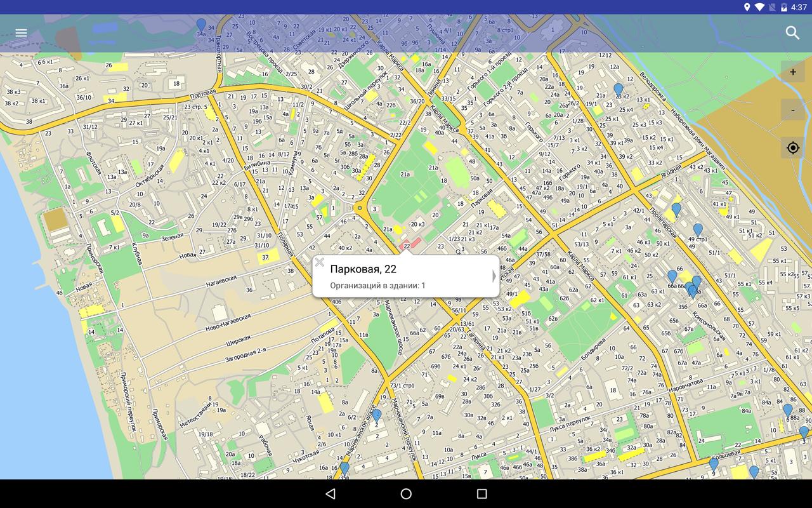Select the pin at building 6 near 88а

[x=787, y=410]
